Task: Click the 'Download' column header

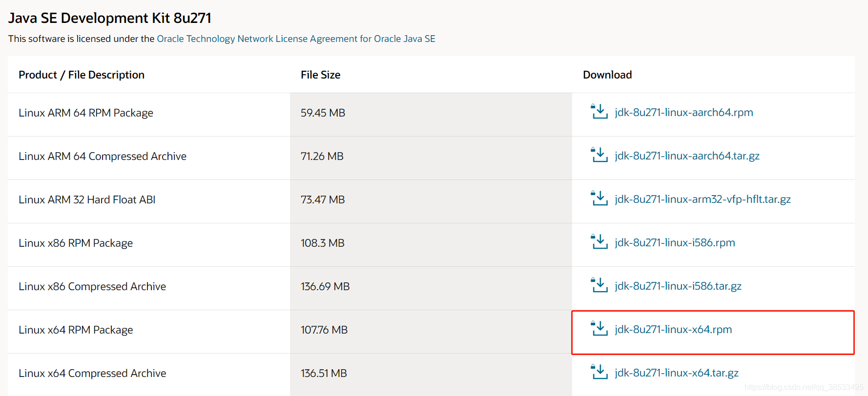Action: (607, 75)
